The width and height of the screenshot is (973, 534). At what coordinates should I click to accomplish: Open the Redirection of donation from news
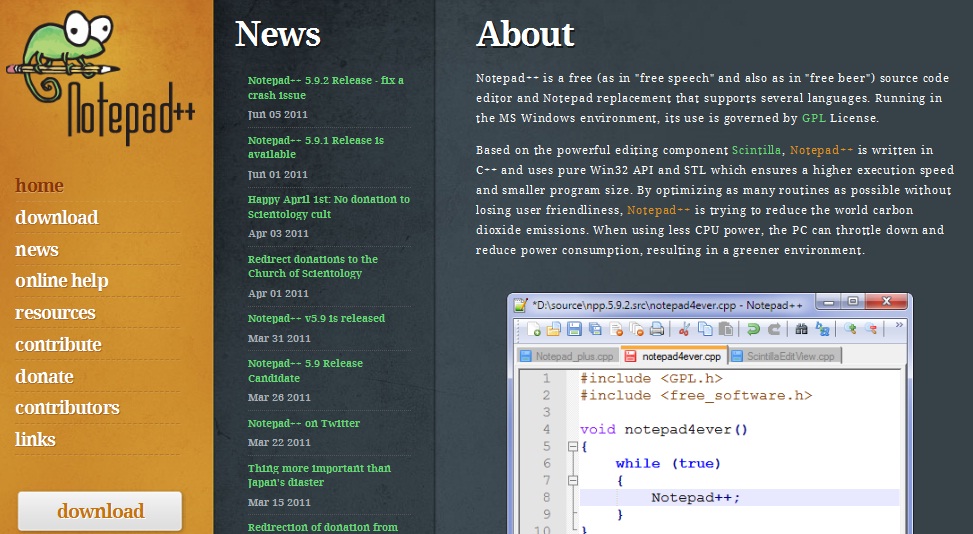coord(323,527)
